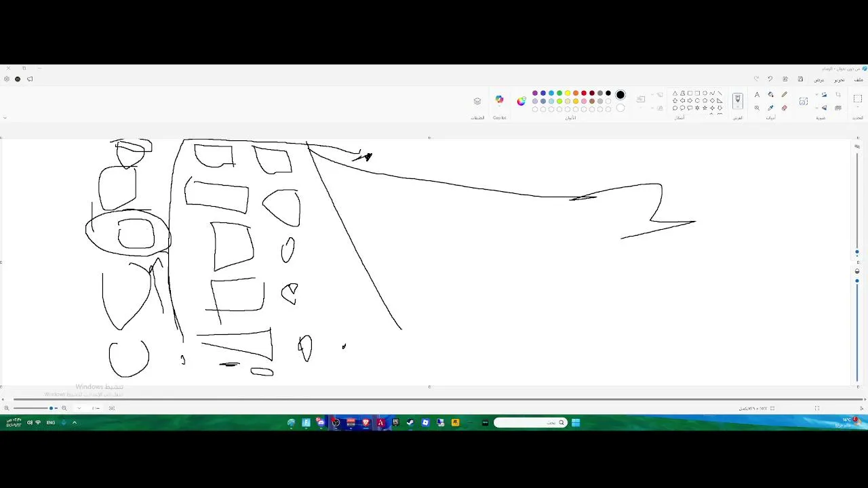Open the Image Creator / background removal icon
The width and height of the screenshot is (868, 488).
(x=804, y=101)
